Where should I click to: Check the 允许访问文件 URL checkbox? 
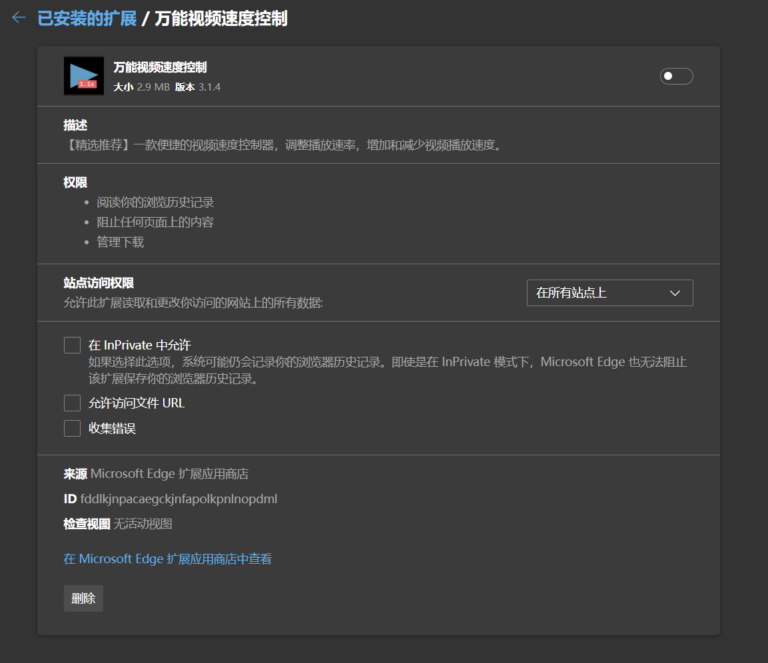point(72,403)
